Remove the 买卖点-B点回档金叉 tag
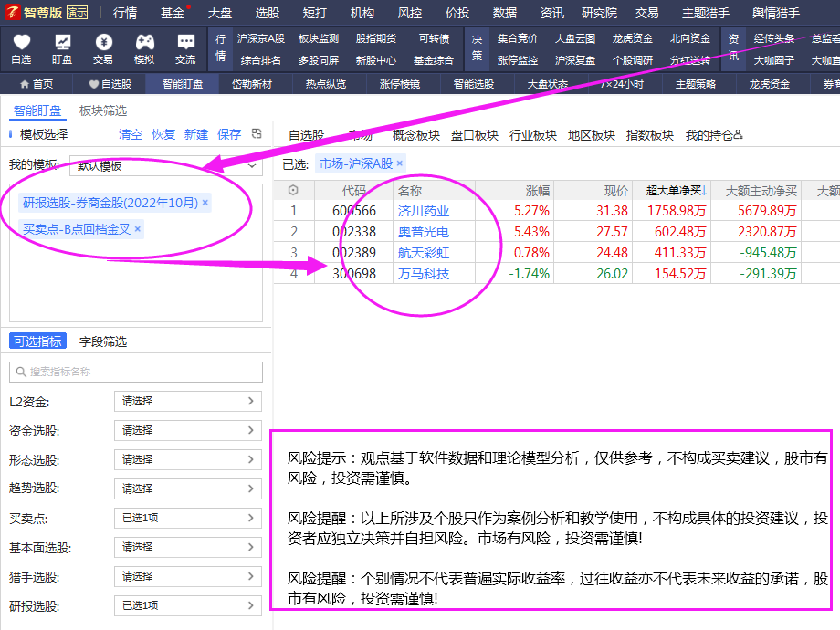This screenshot has width=840, height=630. coord(138,229)
